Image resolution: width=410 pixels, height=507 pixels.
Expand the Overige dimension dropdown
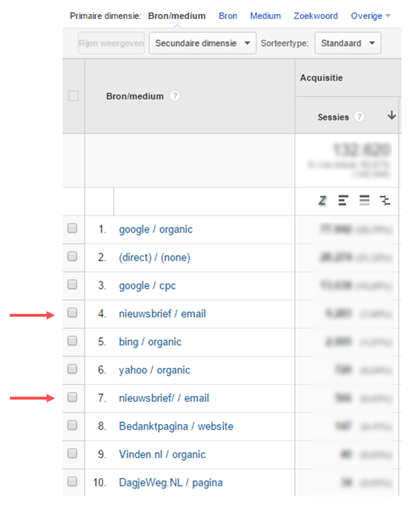click(x=370, y=16)
